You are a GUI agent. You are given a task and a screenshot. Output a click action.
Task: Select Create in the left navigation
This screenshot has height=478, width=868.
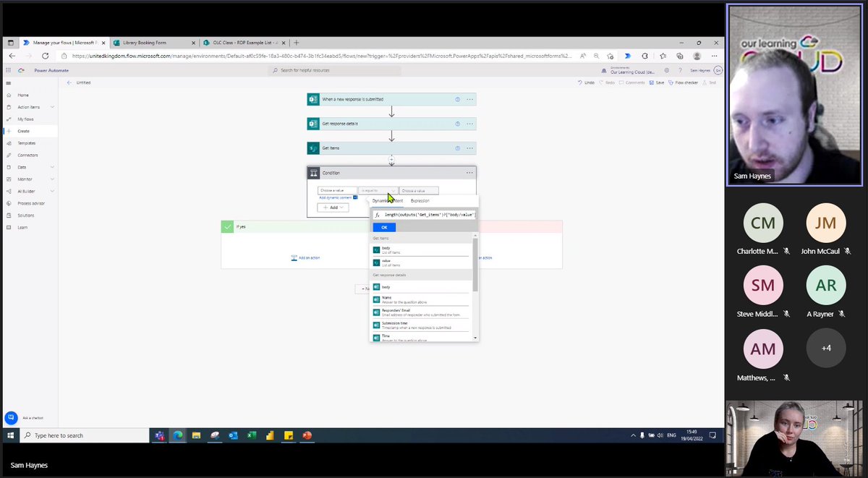[24, 131]
